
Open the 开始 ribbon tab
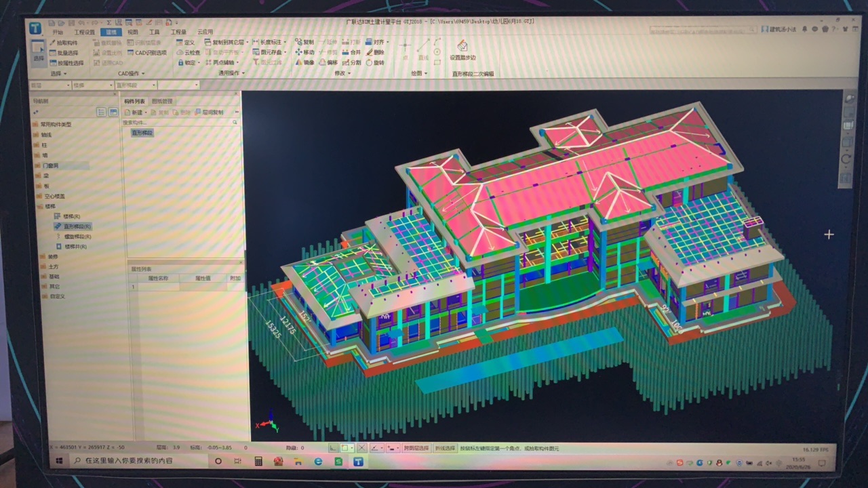[58, 32]
